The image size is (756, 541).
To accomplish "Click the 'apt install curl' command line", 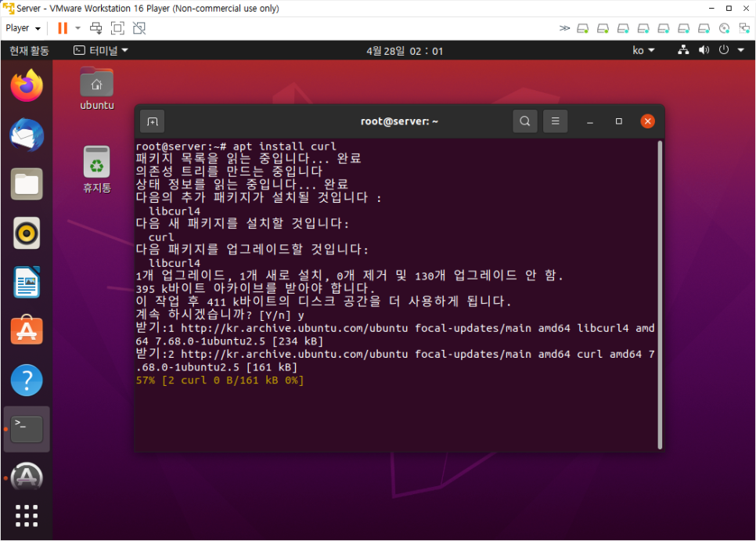I will (236, 146).
